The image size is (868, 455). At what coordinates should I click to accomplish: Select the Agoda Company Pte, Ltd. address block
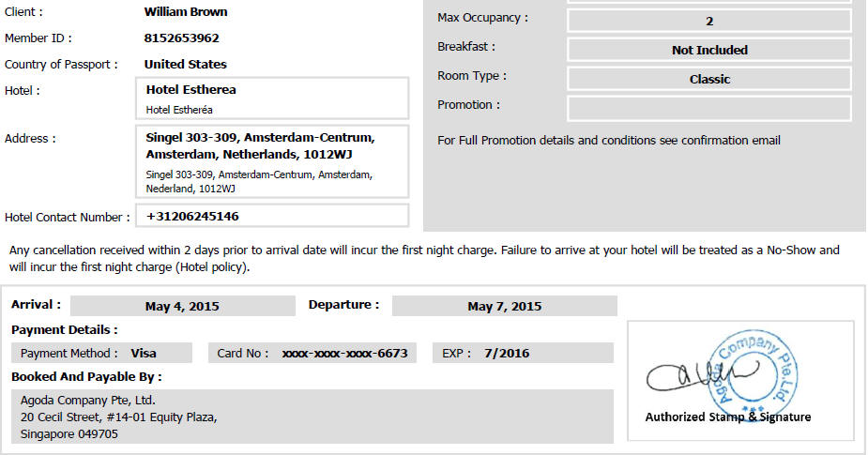312,417
